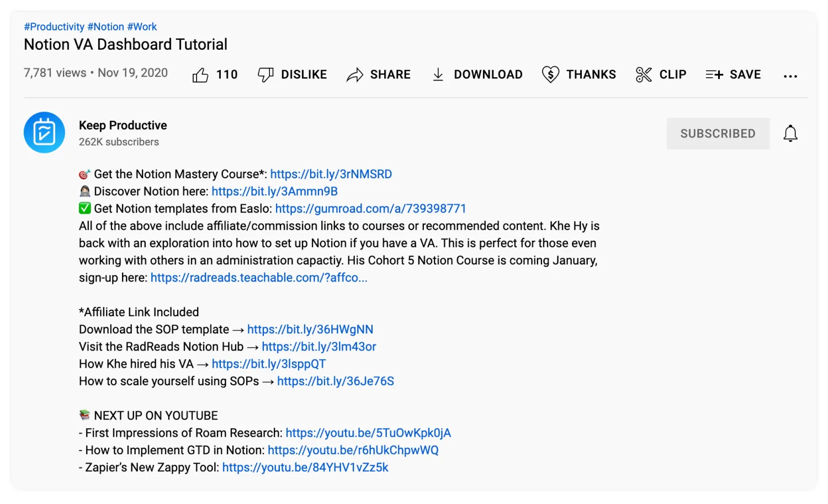Open Roam Research youtu.be/5TuOwKpk0jA link

368,433
